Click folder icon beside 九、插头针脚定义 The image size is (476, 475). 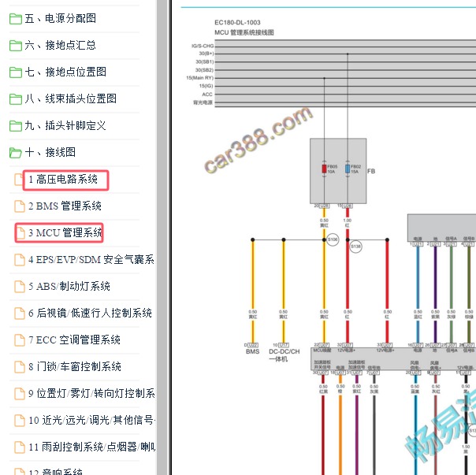[x=16, y=126]
